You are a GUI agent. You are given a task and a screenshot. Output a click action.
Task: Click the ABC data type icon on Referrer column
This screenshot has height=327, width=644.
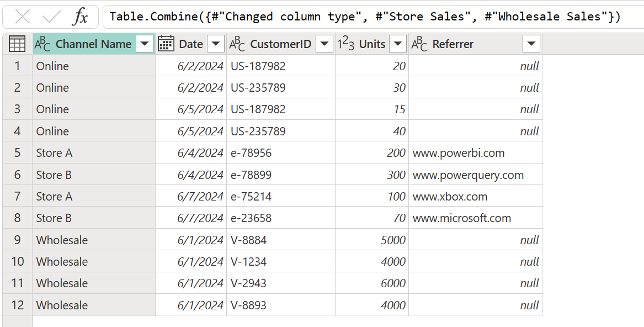coord(419,44)
